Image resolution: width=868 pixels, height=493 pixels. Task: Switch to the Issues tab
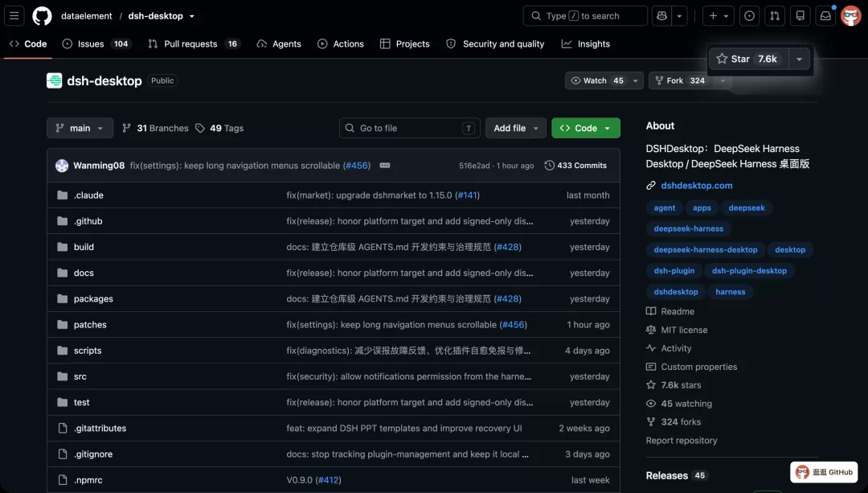pos(97,43)
